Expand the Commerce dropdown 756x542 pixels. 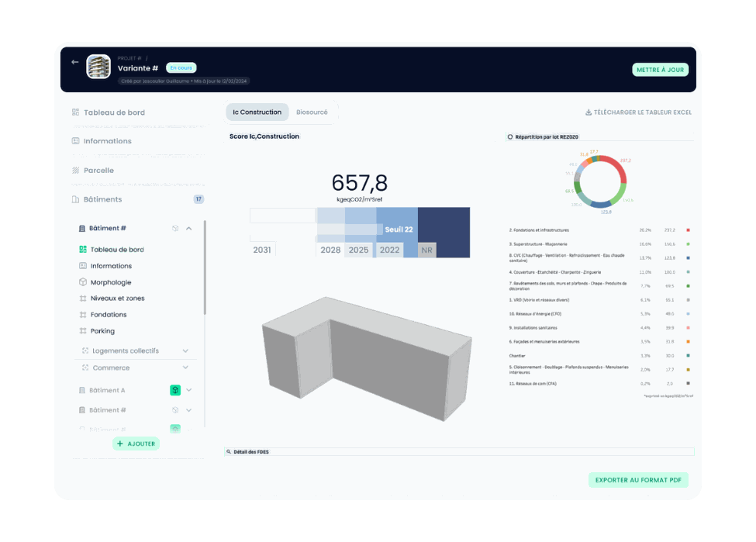click(185, 368)
